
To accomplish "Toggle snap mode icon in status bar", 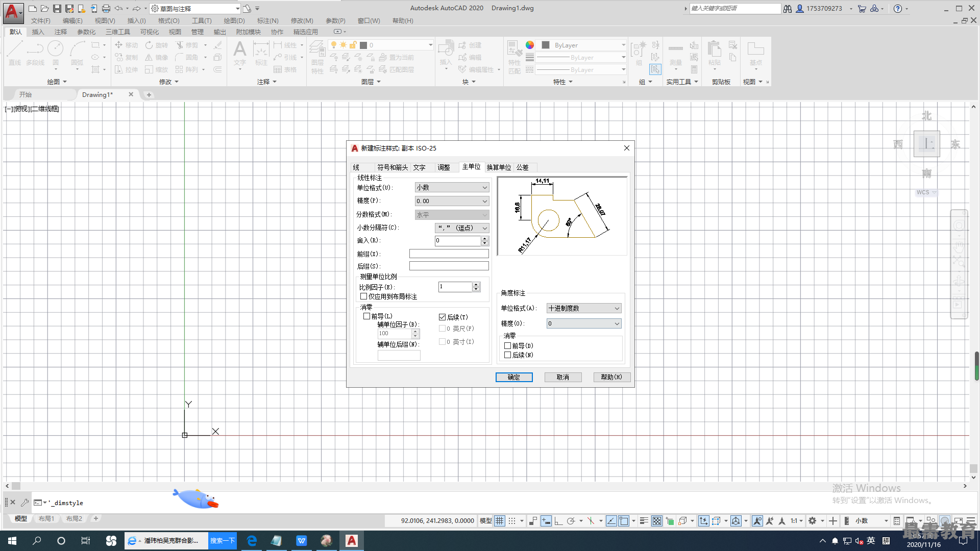I will pyautogui.click(x=512, y=521).
